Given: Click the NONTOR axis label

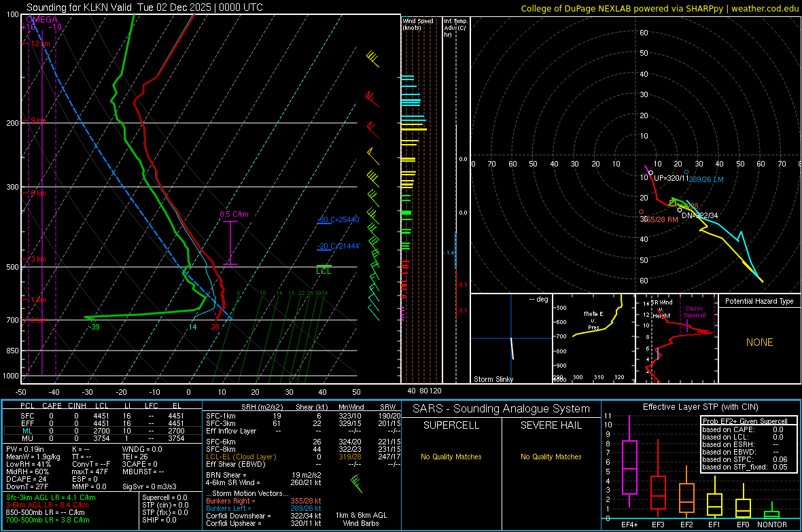Looking at the screenshot, I should coord(772,525).
